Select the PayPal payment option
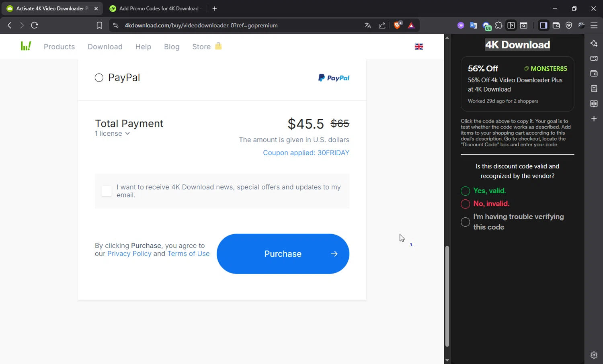603x364 pixels. 99,78
